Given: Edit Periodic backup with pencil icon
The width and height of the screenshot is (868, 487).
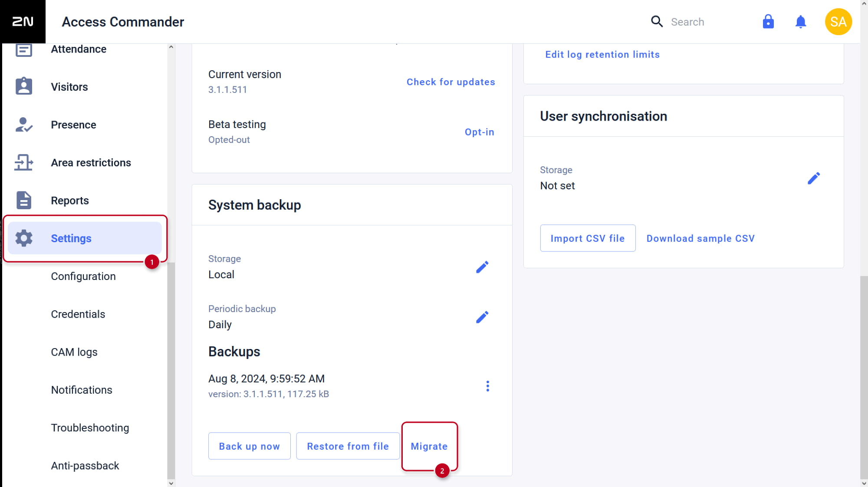Looking at the screenshot, I should (482, 317).
